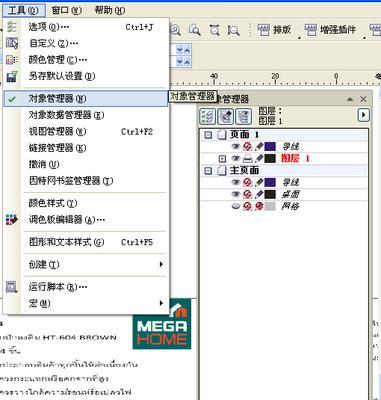Collapse the 页面 1 tree node
This screenshot has height=400, width=381.
click(208, 135)
